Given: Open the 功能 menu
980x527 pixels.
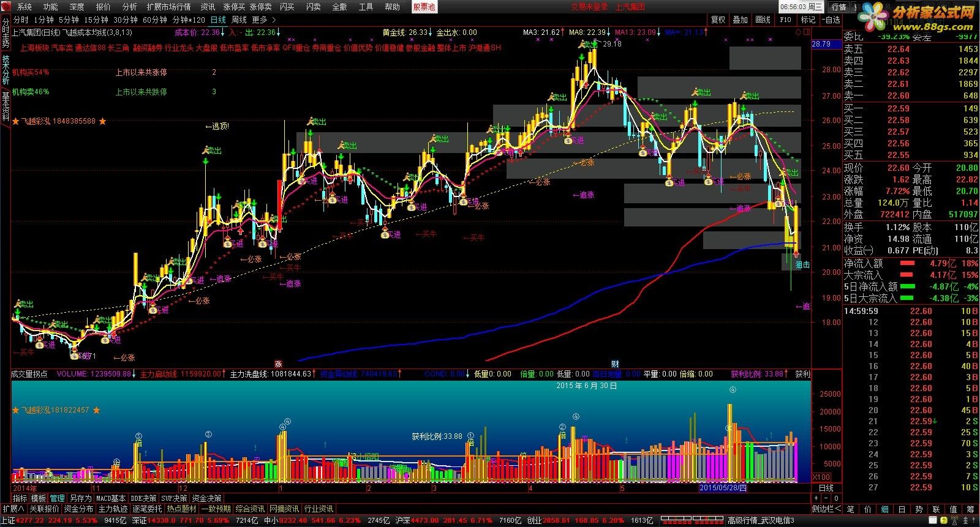Looking at the screenshot, I should click(x=51, y=7).
